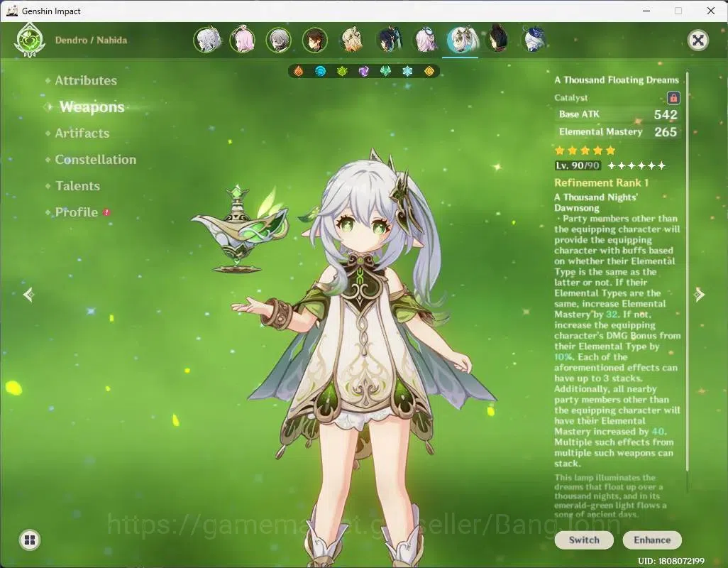Viewport: 728px width, 568px height.
Task: Click the floating lamp weapon model
Action: (x=240, y=229)
